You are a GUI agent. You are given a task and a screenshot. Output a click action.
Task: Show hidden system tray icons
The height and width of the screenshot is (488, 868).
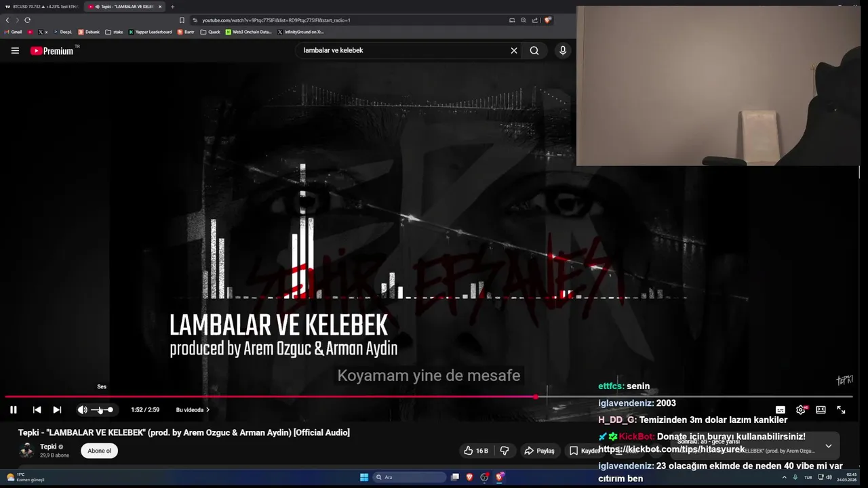(x=785, y=477)
